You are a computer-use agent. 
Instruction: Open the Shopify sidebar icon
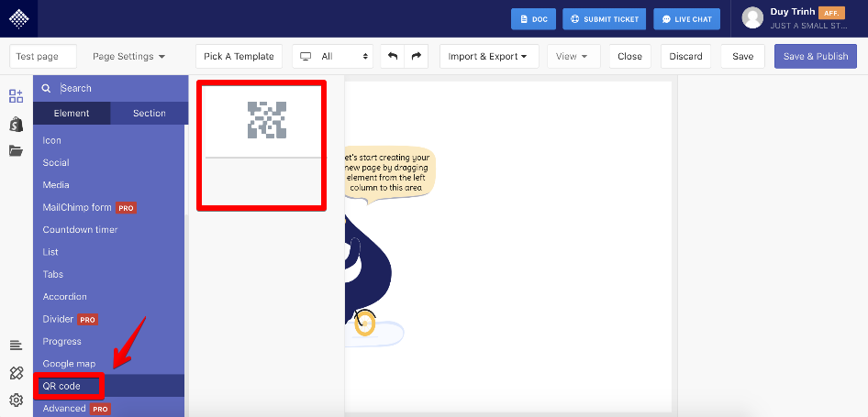tap(16, 125)
